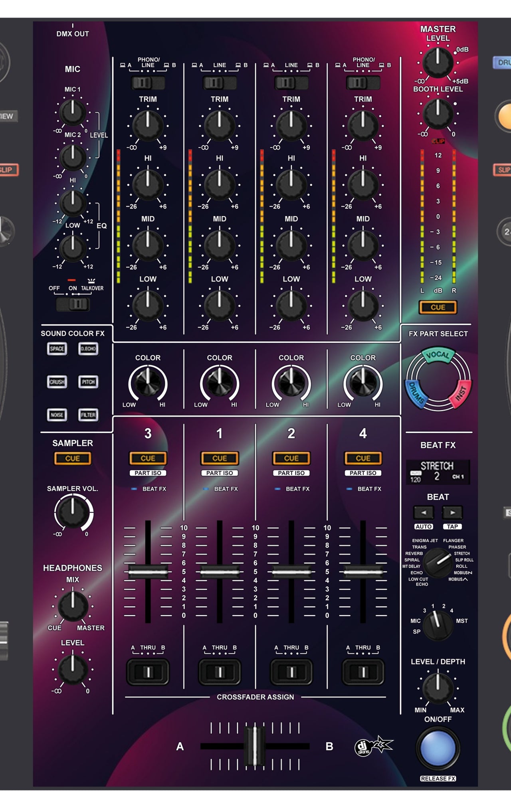Tap the beat left arrow button

pos(424,512)
